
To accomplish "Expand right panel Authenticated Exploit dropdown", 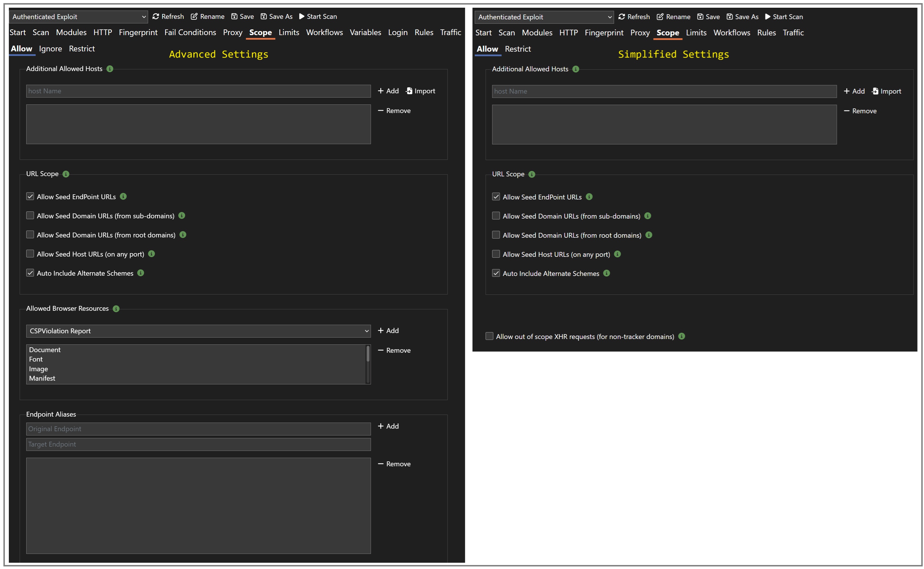I will [544, 17].
